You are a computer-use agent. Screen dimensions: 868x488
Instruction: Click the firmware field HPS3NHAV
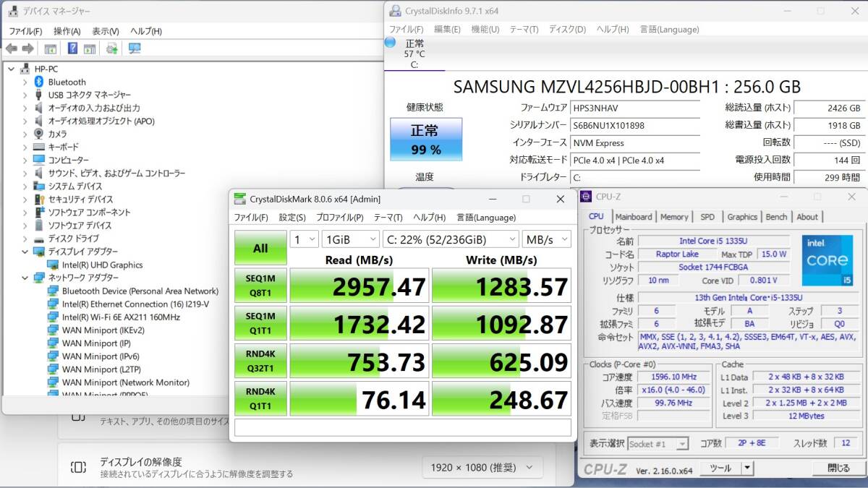tap(635, 108)
